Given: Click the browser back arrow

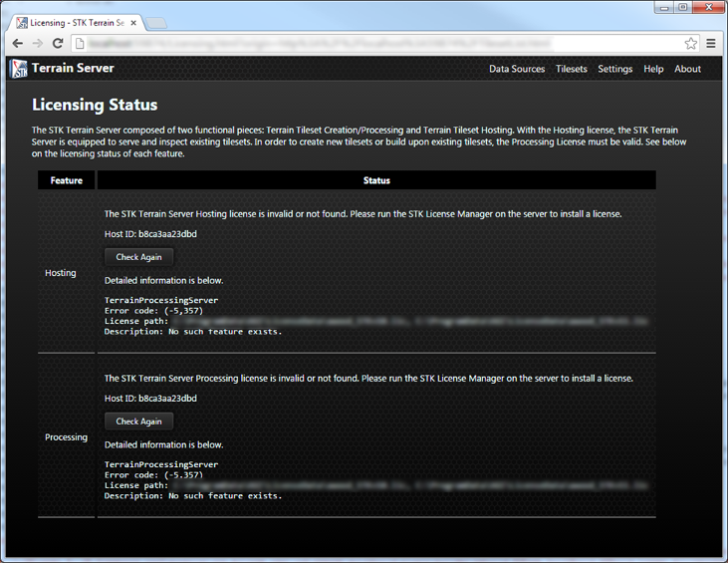Looking at the screenshot, I should click(18, 44).
